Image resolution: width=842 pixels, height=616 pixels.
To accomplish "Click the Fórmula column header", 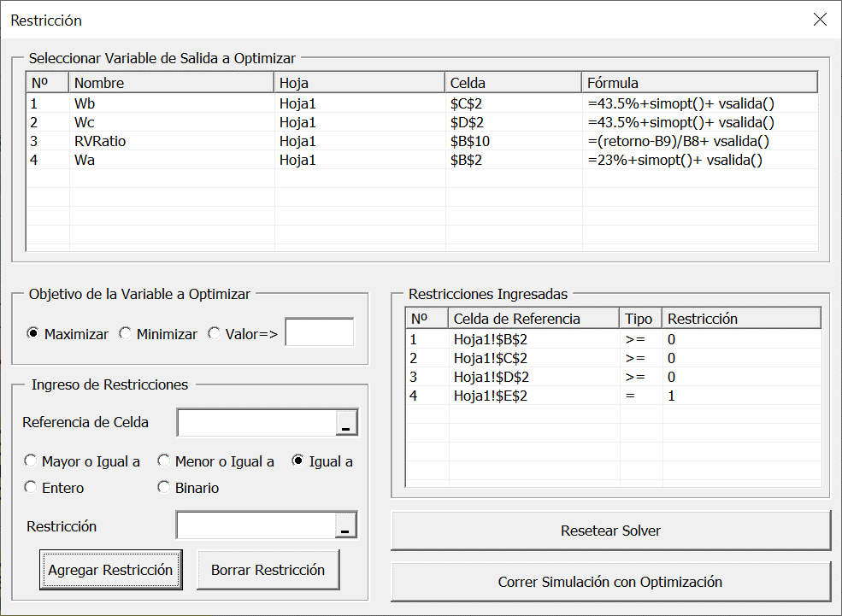I will click(700, 83).
